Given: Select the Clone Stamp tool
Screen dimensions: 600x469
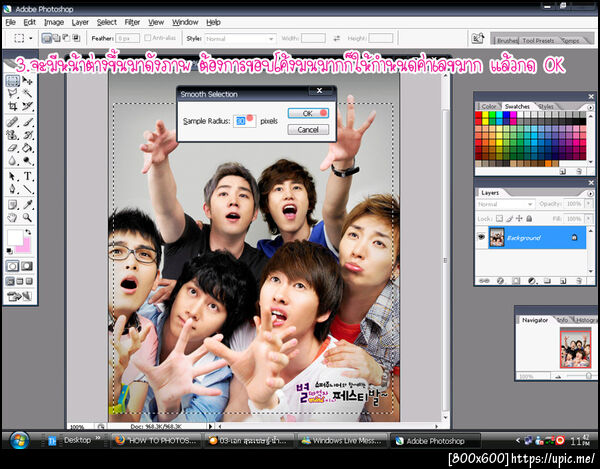Looking at the screenshot, I should pyautogui.click(x=13, y=135).
